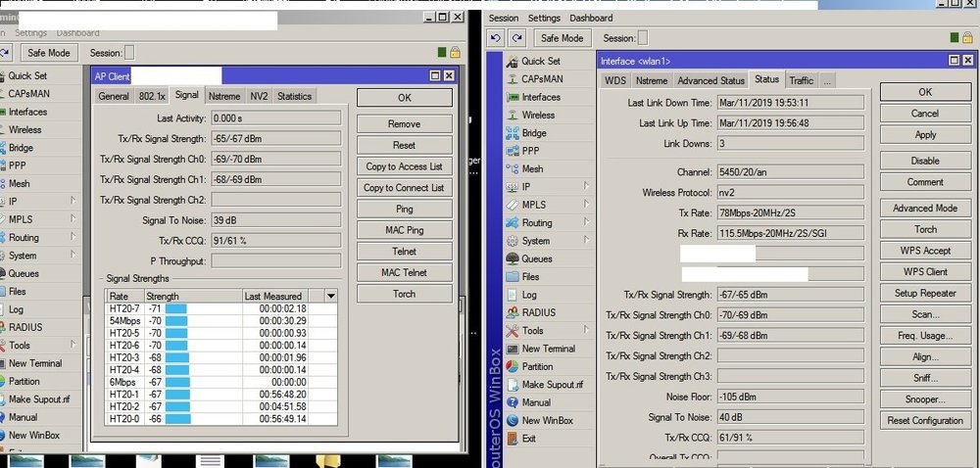This screenshot has width=980, height=468.
Task: Open the Signal Strengths table column dropdown arrow
Action: tap(330, 296)
